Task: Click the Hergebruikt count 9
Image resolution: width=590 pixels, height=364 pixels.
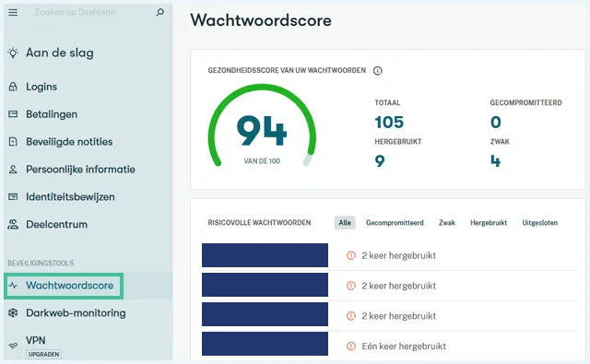Action: tap(380, 161)
